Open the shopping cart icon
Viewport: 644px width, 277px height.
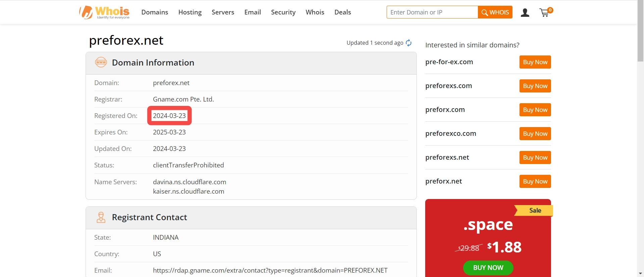(x=546, y=12)
